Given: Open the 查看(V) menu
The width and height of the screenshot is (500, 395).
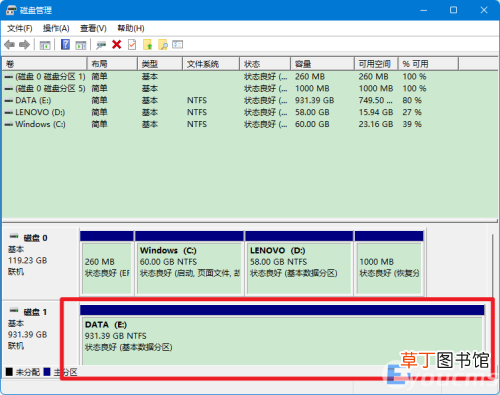Looking at the screenshot, I should 93,28.
